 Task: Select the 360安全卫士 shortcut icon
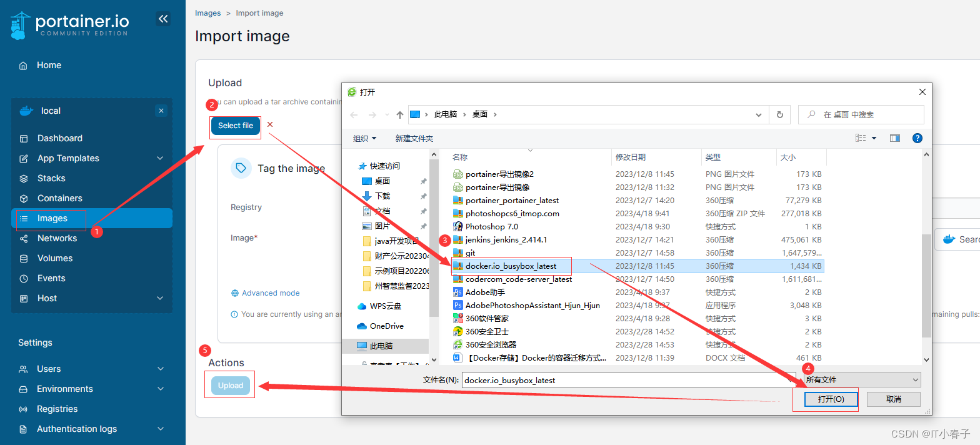point(458,332)
